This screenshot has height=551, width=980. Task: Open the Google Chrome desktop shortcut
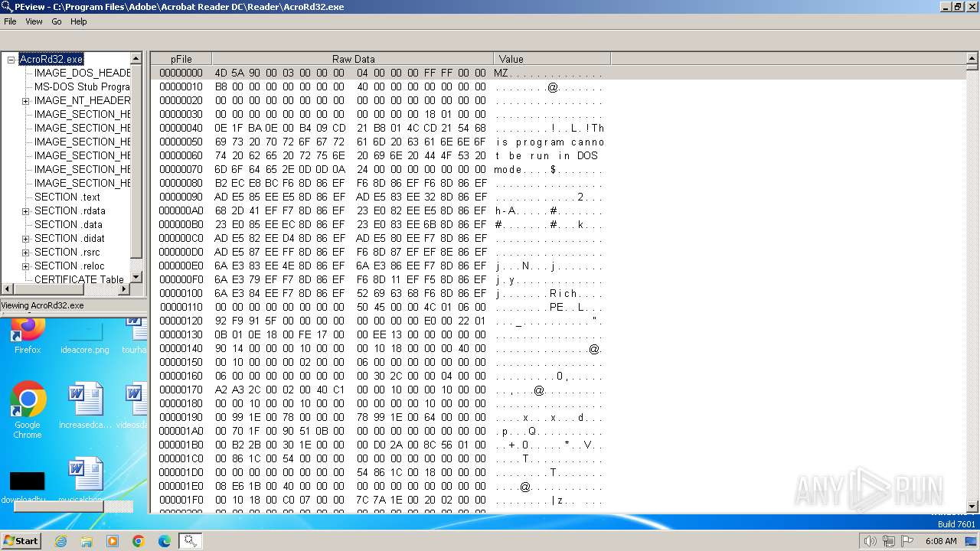[x=28, y=409]
